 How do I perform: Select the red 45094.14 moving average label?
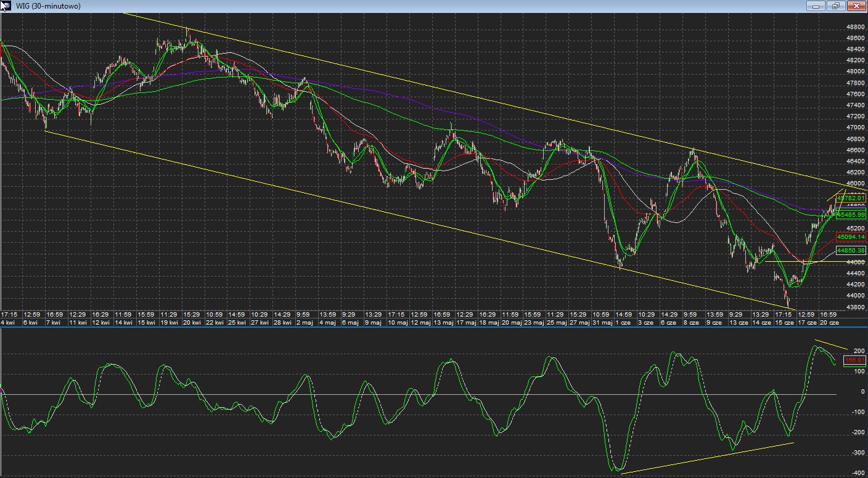[851, 237]
